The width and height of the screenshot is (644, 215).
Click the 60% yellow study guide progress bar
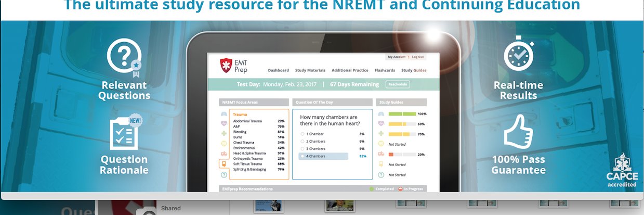coord(402,124)
